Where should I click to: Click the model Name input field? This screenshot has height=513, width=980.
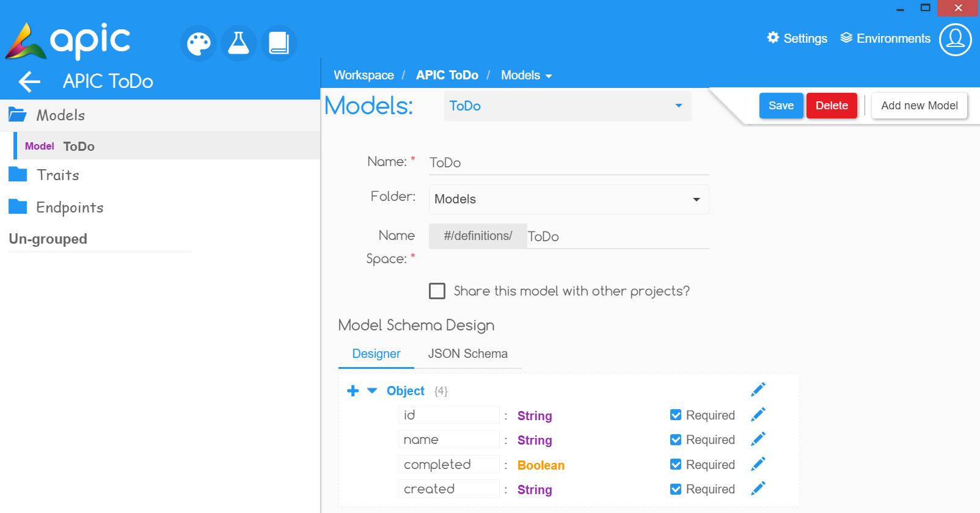pos(568,162)
